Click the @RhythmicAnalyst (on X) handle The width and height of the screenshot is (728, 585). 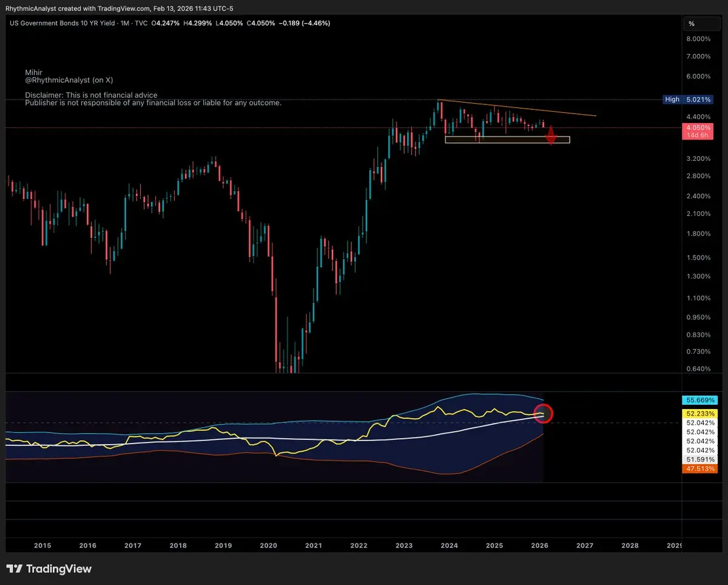coord(69,80)
